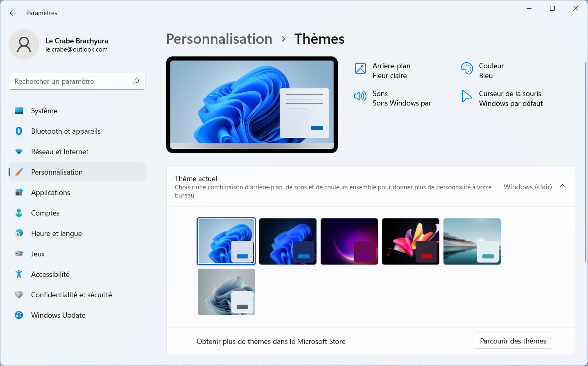Click the Curseur de la souris pointer icon
Image resolution: width=588 pixels, height=366 pixels.
click(467, 96)
